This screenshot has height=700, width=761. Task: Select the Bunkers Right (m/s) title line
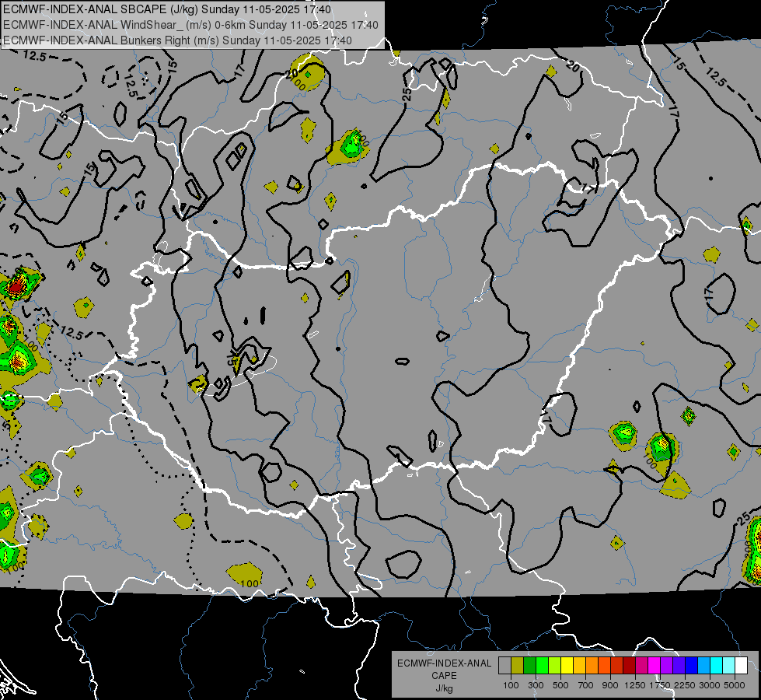tap(178, 40)
